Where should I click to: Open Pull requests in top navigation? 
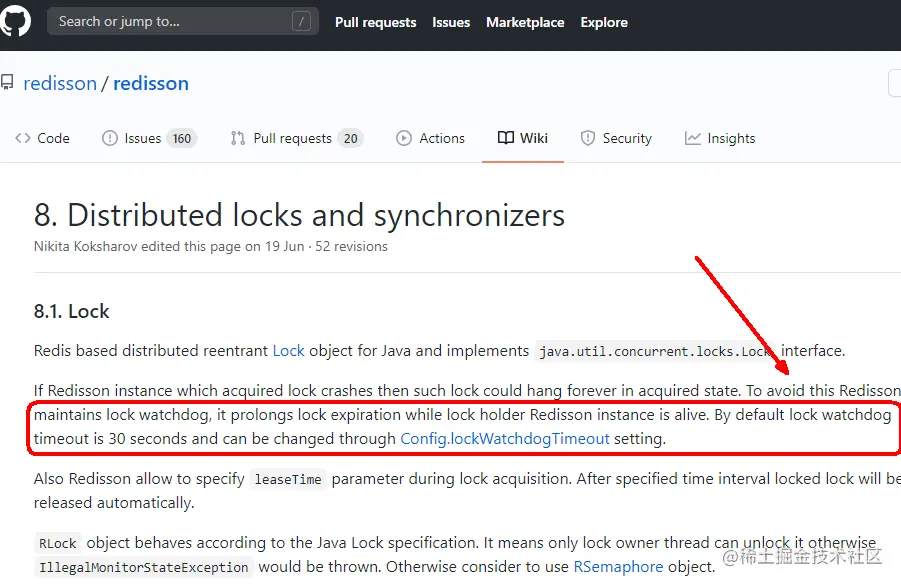[x=375, y=22]
